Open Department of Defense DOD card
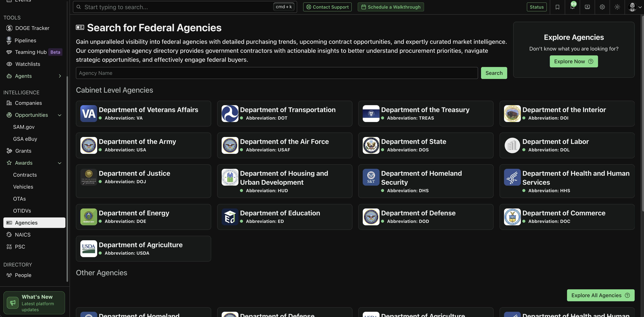The height and width of the screenshot is (317, 644). [426, 217]
